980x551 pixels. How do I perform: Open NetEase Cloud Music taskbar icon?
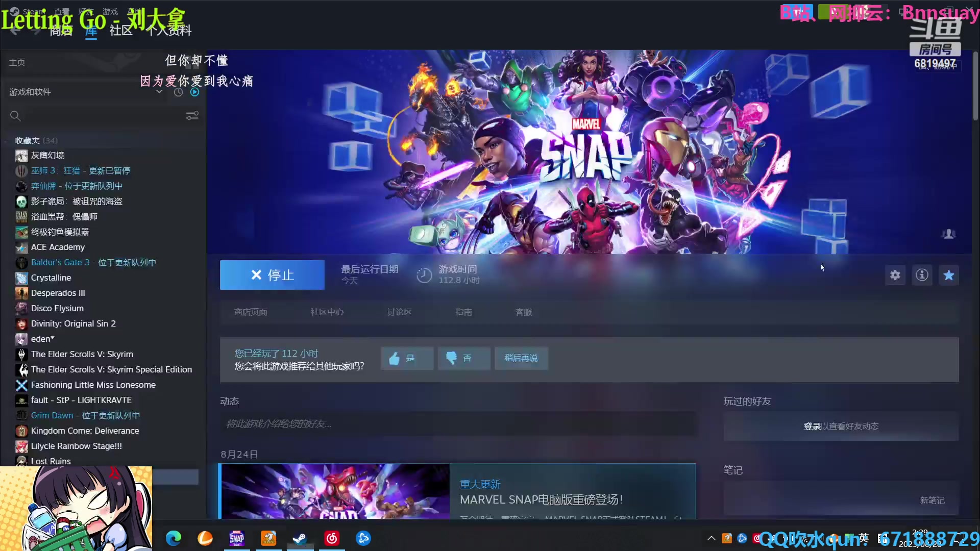point(332,538)
